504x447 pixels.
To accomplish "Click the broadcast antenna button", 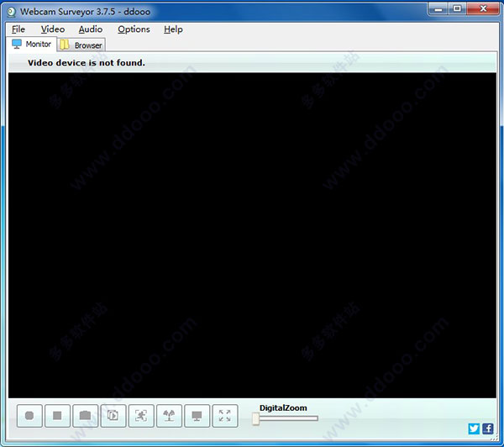I will (169, 415).
